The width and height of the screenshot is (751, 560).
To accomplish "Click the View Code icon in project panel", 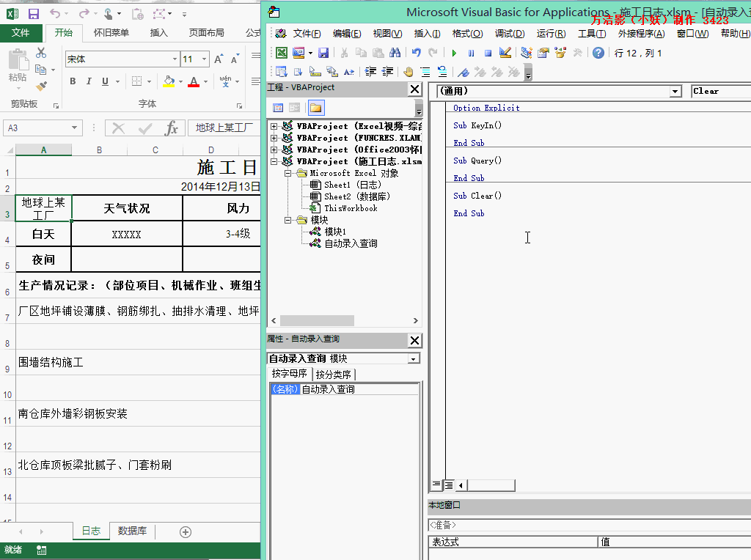I will click(278, 108).
